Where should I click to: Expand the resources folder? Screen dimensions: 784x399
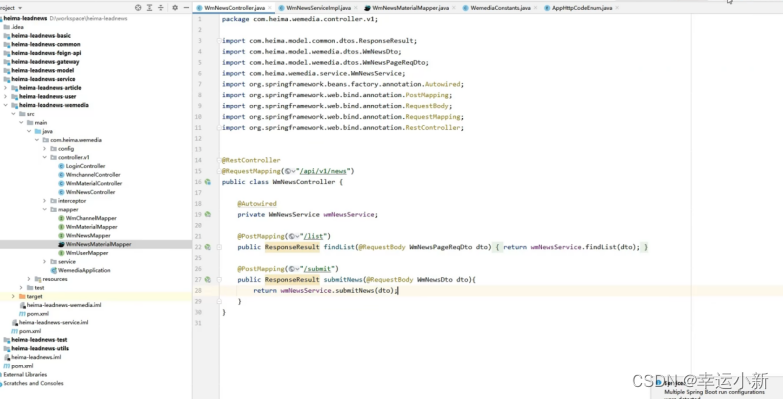tap(29, 279)
